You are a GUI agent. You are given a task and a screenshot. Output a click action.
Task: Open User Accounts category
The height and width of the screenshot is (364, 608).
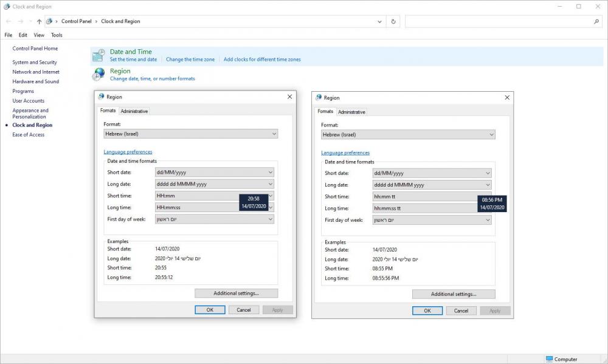29,101
